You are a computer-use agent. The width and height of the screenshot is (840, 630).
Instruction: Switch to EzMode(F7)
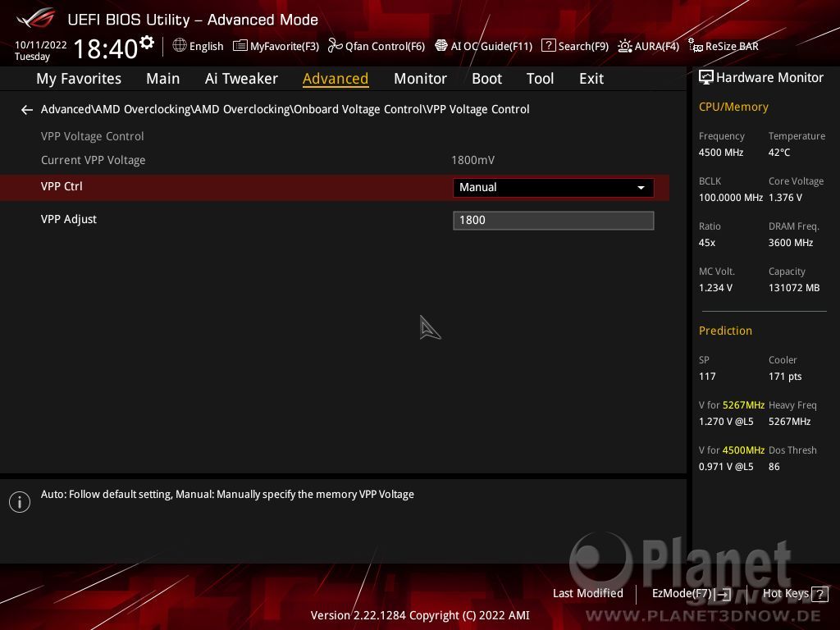pyautogui.click(x=692, y=594)
